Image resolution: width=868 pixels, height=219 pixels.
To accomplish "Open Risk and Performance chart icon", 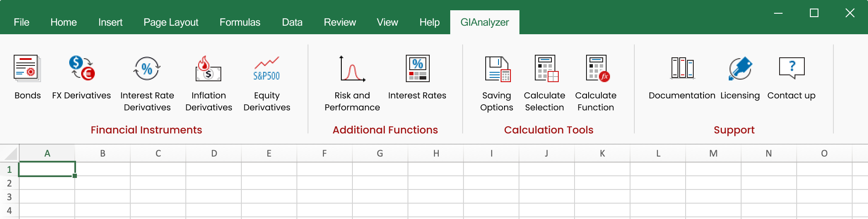I will [352, 68].
